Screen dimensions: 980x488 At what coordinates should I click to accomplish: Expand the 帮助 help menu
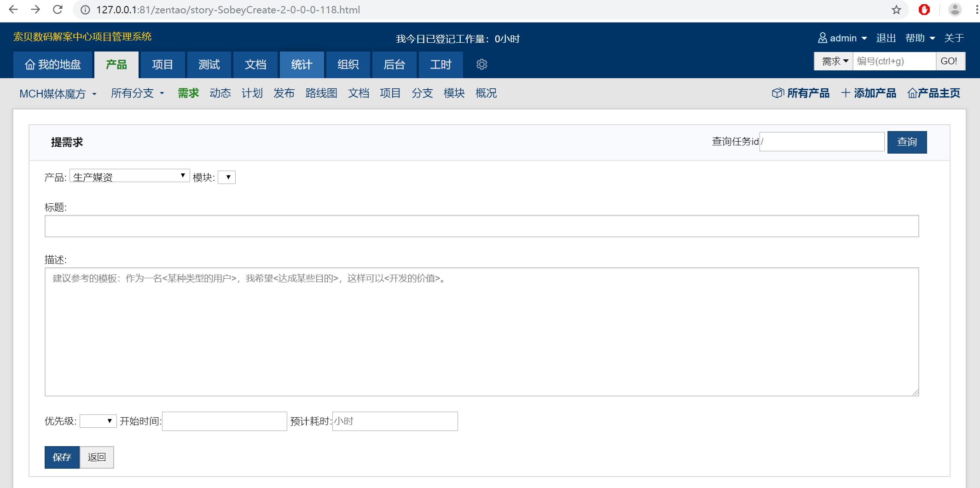(920, 38)
